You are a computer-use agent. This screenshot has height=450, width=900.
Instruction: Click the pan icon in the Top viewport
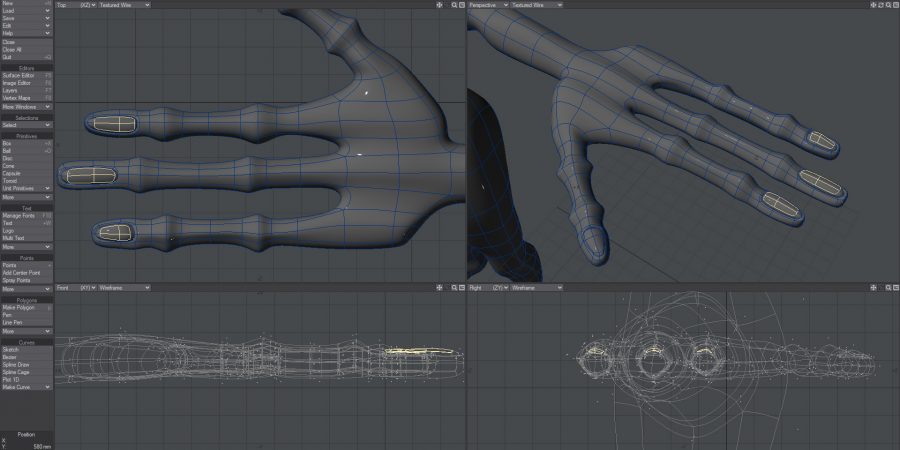point(439,5)
